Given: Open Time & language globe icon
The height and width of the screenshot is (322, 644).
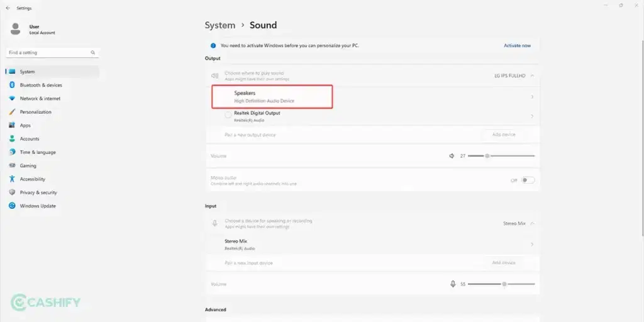Looking at the screenshot, I should 12,152.
